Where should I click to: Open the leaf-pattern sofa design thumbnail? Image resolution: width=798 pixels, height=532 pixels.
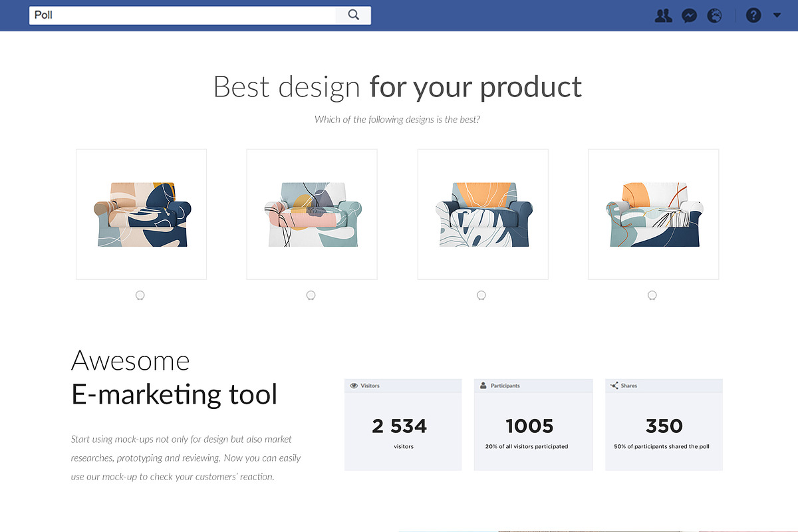483,214
